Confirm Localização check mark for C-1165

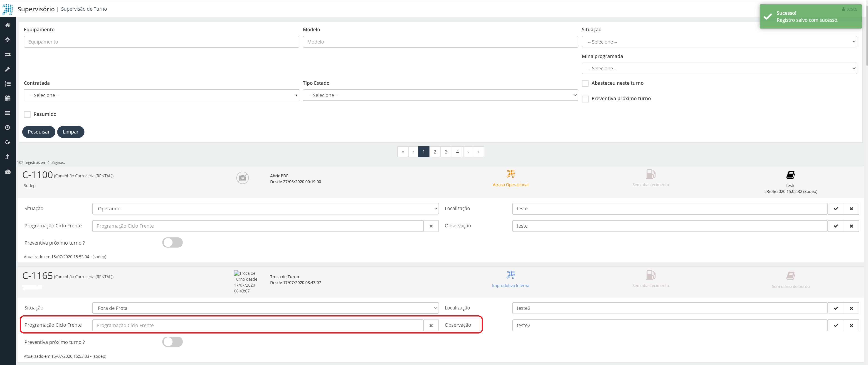(x=836, y=308)
